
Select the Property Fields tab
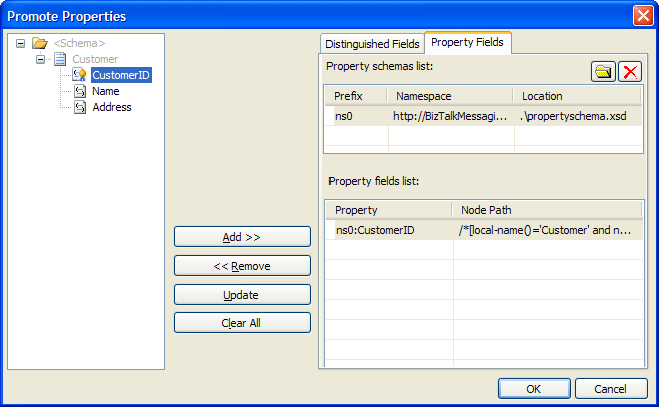point(467,42)
